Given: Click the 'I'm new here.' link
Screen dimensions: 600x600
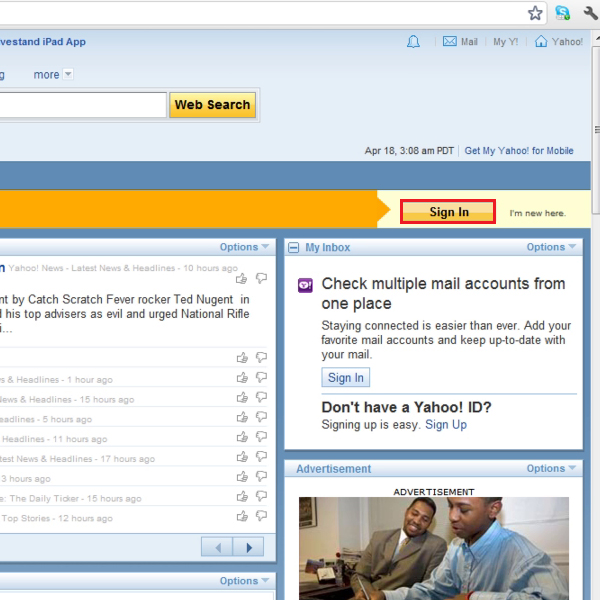Looking at the screenshot, I should coord(538,214).
